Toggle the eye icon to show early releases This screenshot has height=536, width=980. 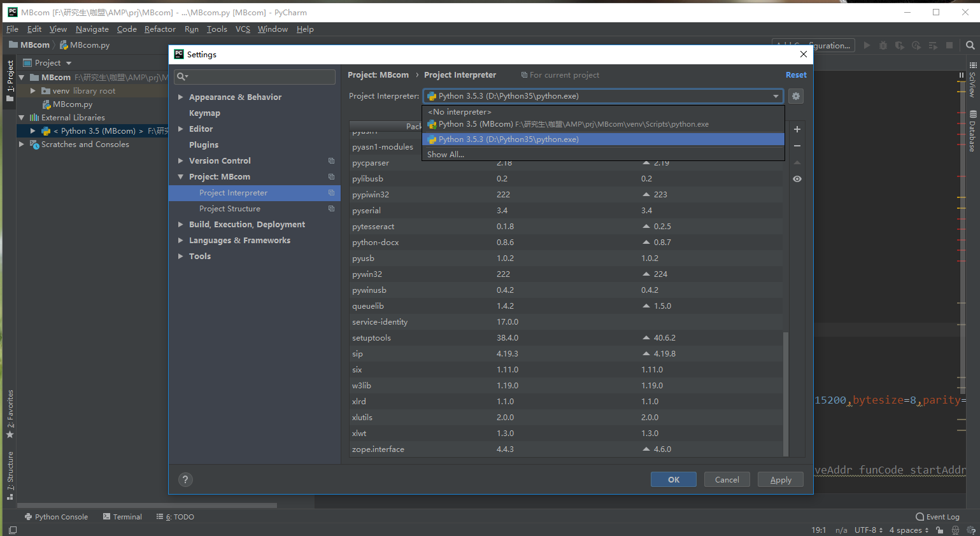tap(797, 179)
